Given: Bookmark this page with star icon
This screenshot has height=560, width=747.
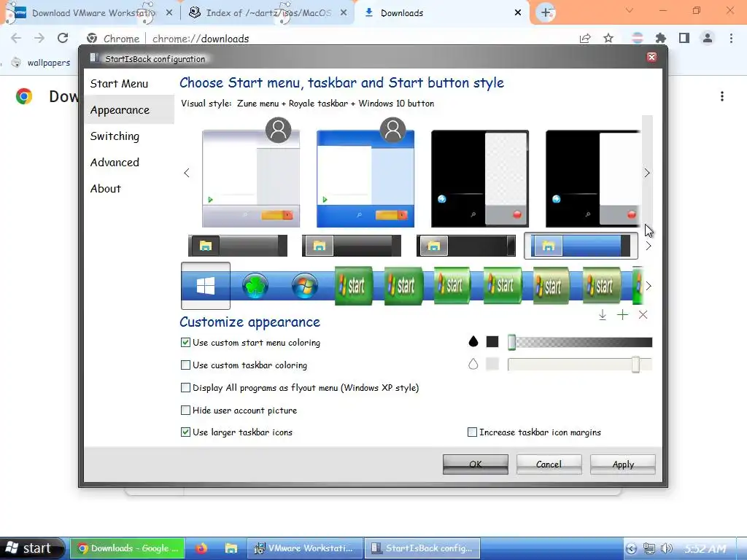Looking at the screenshot, I should tap(608, 38).
